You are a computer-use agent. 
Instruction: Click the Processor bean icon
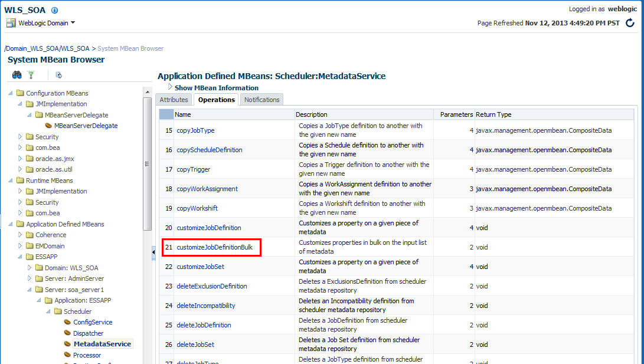click(x=67, y=355)
